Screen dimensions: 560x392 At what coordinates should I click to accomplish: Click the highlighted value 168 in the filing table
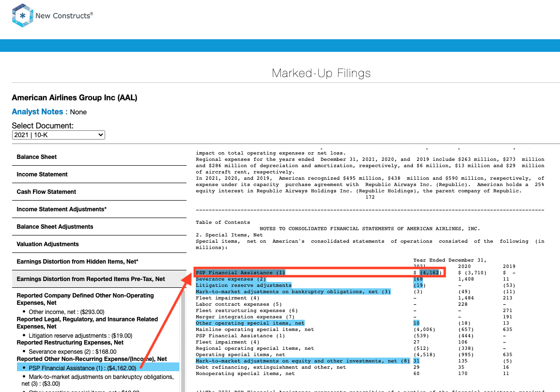[418, 279]
